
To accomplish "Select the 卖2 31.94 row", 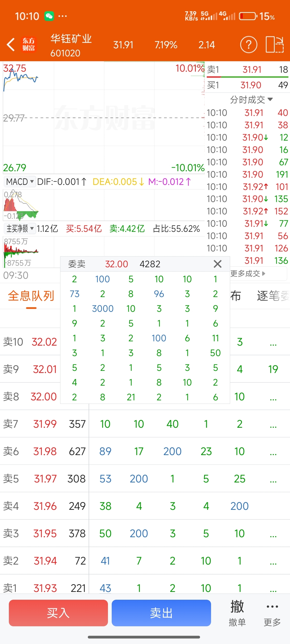I will (145, 561).
